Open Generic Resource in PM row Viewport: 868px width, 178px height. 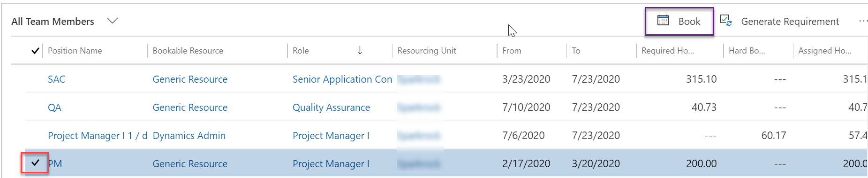[190, 163]
